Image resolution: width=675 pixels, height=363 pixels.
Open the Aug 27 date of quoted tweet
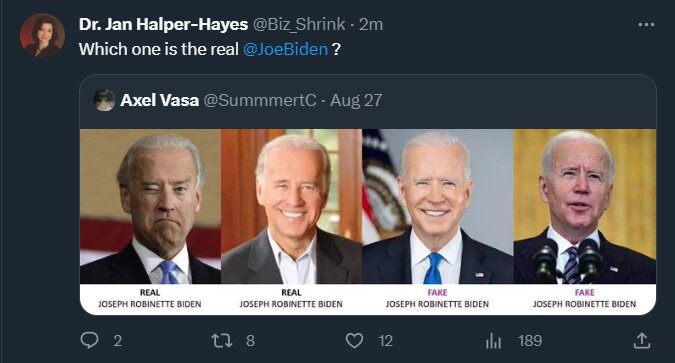click(x=356, y=100)
